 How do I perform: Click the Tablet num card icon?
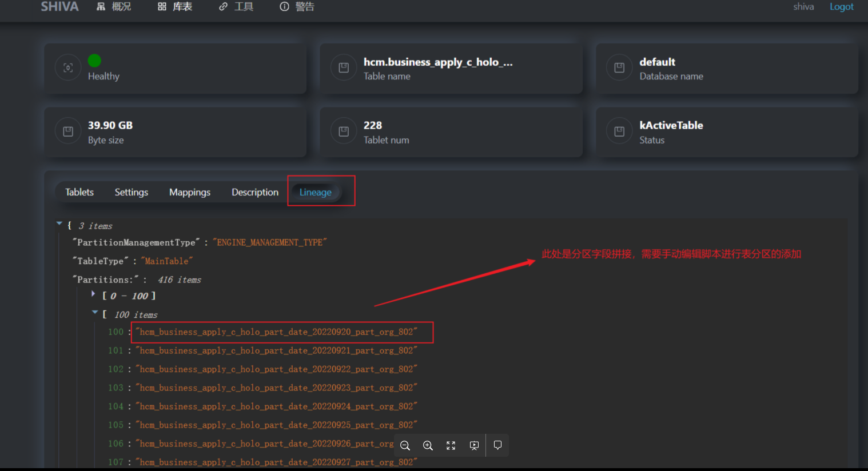(344, 131)
